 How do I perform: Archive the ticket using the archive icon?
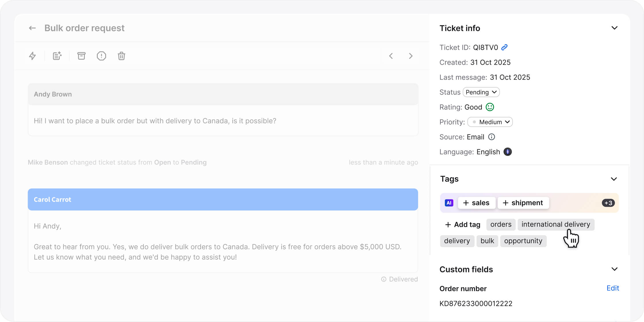point(81,56)
